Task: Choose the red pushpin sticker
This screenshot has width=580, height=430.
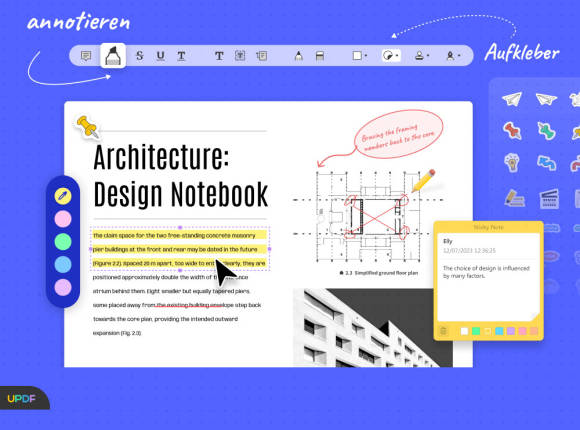Action: point(512,131)
